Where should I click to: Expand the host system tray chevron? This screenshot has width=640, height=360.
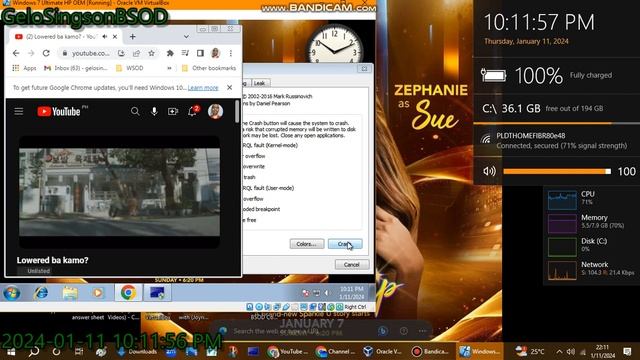click(559, 351)
